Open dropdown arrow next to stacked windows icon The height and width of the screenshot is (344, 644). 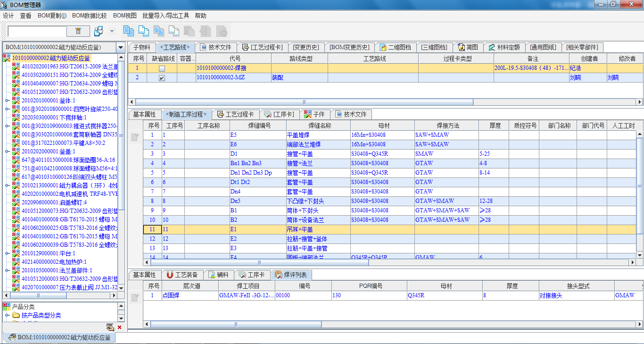pos(112,31)
